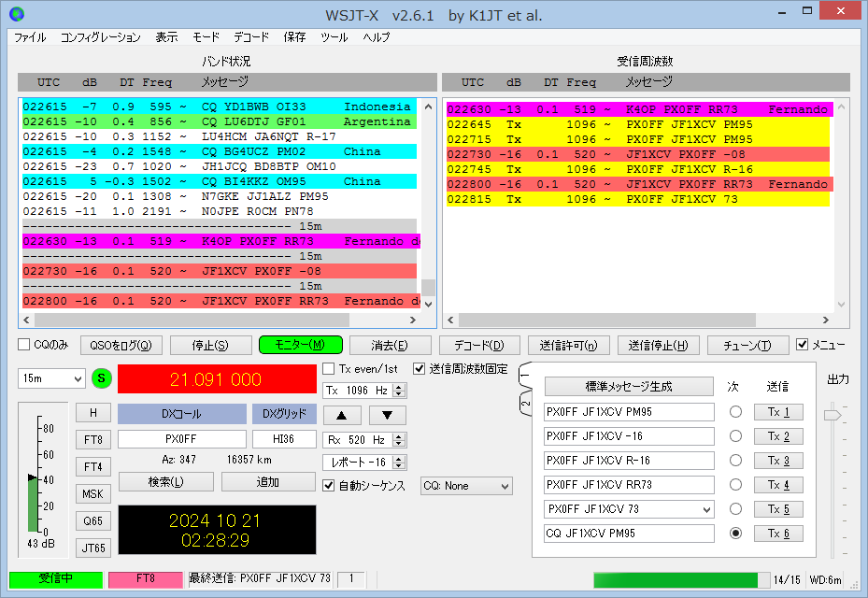
Task: Click the 追加 add button
Action: [x=268, y=482]
